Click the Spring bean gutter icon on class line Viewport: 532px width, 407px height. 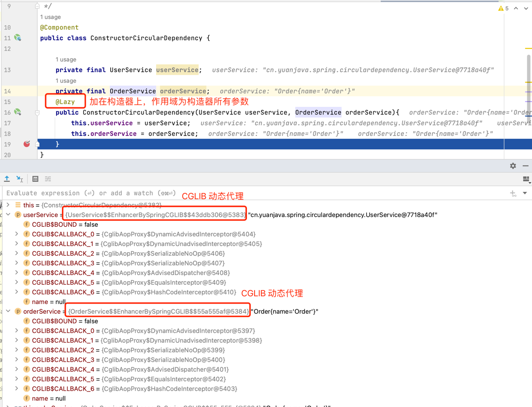coord(18,38)
